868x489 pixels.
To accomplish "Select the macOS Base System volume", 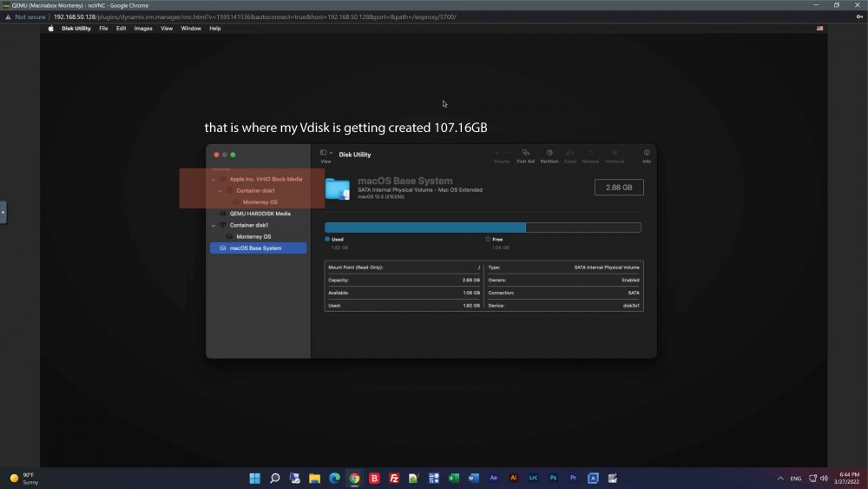I will click(x=258, y=248).
